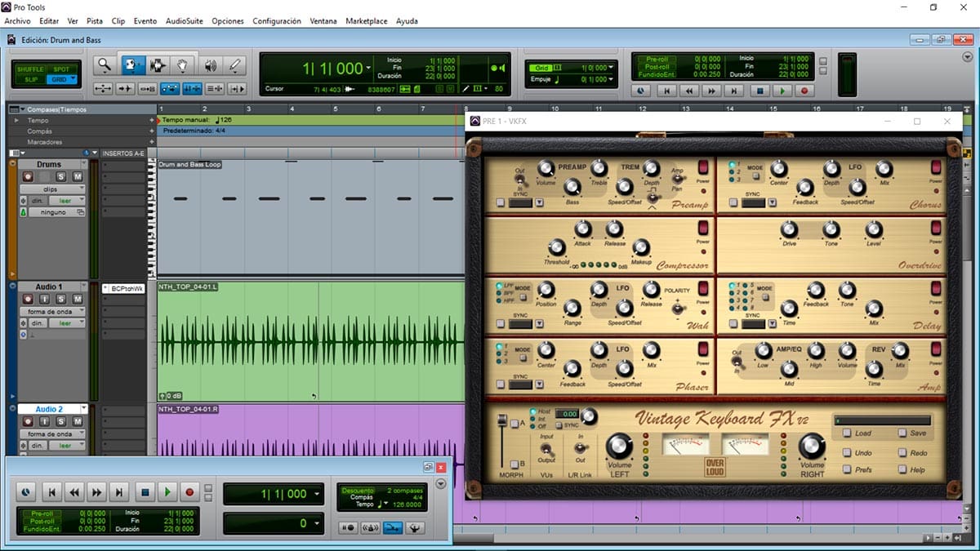Click the online sync clock icon in floating Transport
Screen dimensions: 980x551
pos(26,492)
